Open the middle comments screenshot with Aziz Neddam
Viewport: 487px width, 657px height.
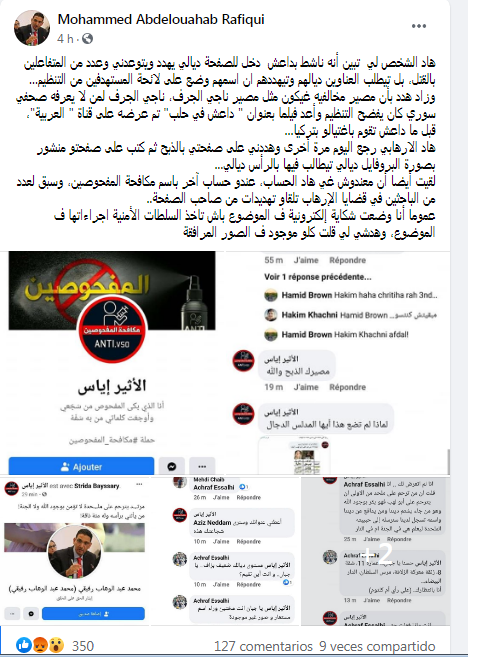[x=225, y=552]
